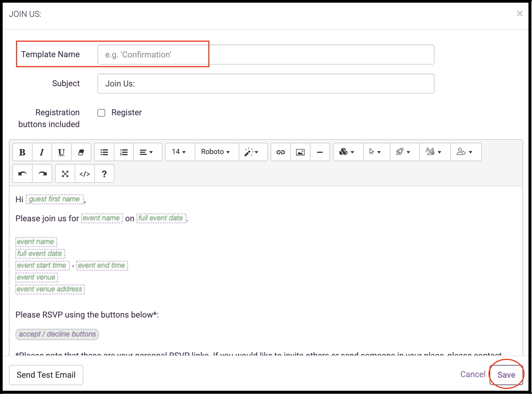532x394 pixels.
Task: Toggle bold formatting in the editor
Action: coord(22,152)
